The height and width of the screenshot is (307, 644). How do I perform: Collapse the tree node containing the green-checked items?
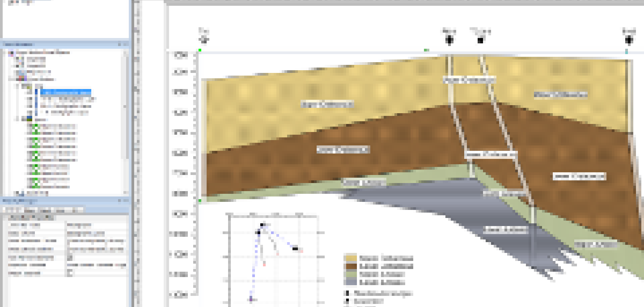(x=18, y=119)
